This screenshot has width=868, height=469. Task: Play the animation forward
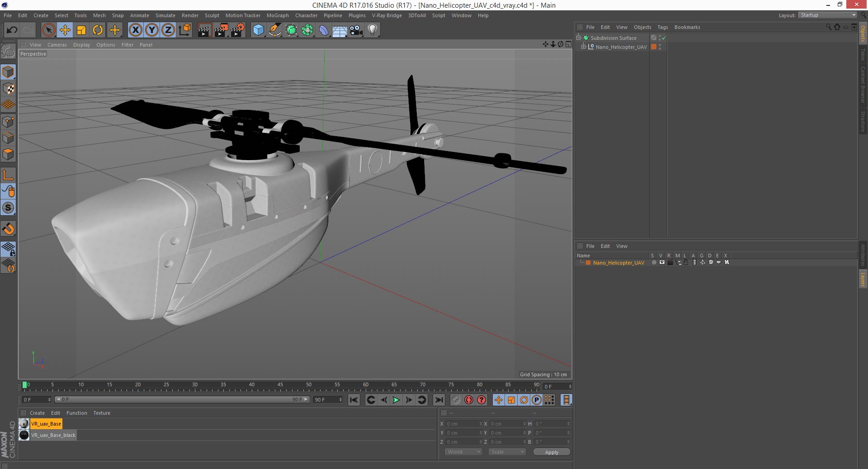(396, 400)
